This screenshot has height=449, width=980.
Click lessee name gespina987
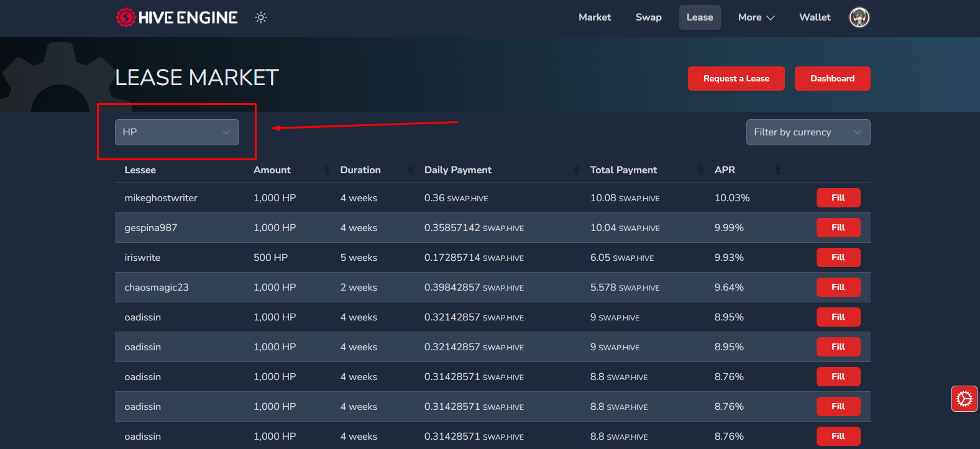tap(151, 228)
